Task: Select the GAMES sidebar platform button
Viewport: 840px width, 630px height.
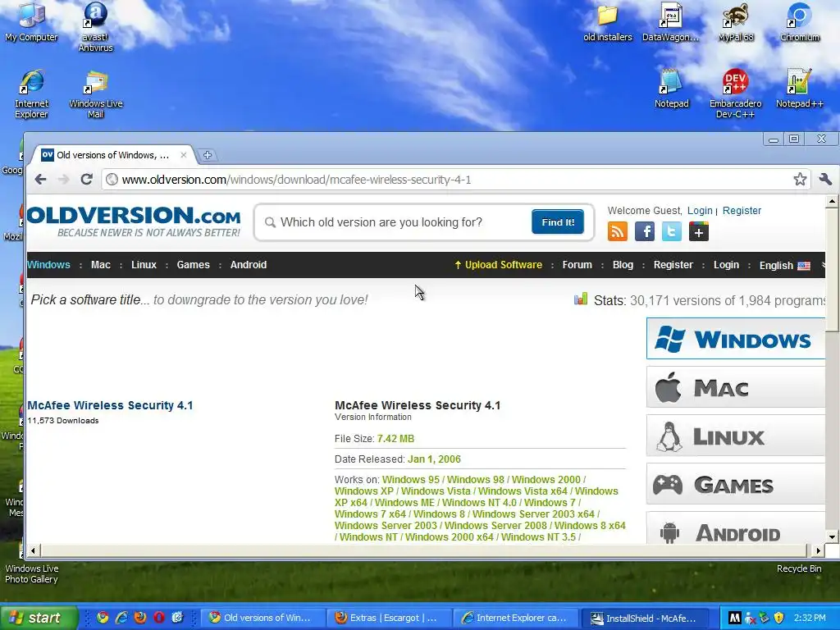Action: click(736, 484)
